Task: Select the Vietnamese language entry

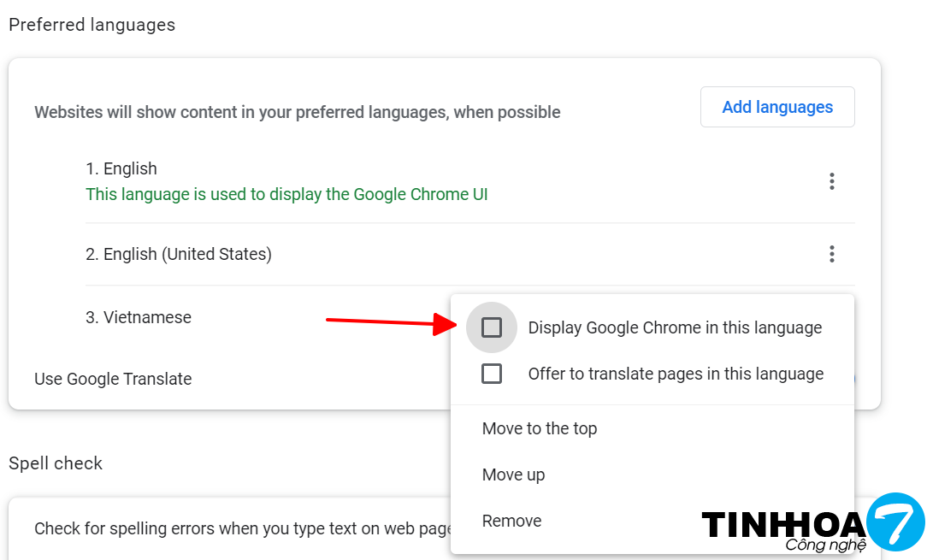Action: click(x=139, y=317)
